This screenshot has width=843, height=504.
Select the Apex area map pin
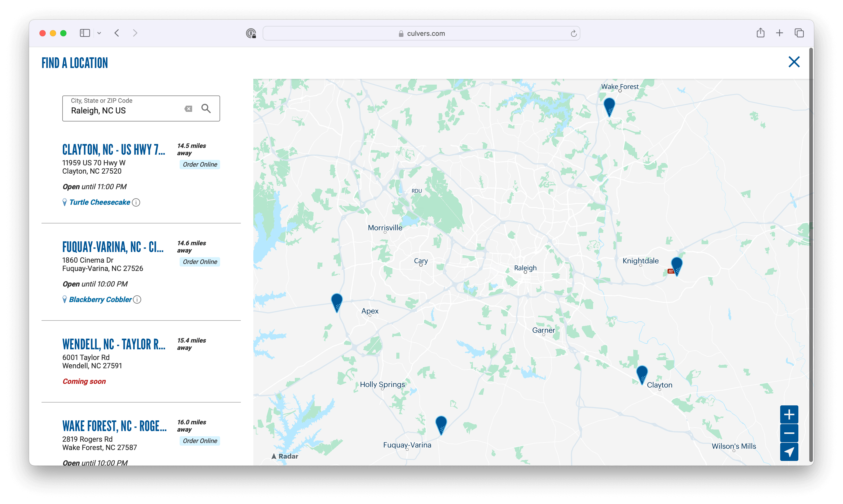pyautogui.click(x=336, y=303)
